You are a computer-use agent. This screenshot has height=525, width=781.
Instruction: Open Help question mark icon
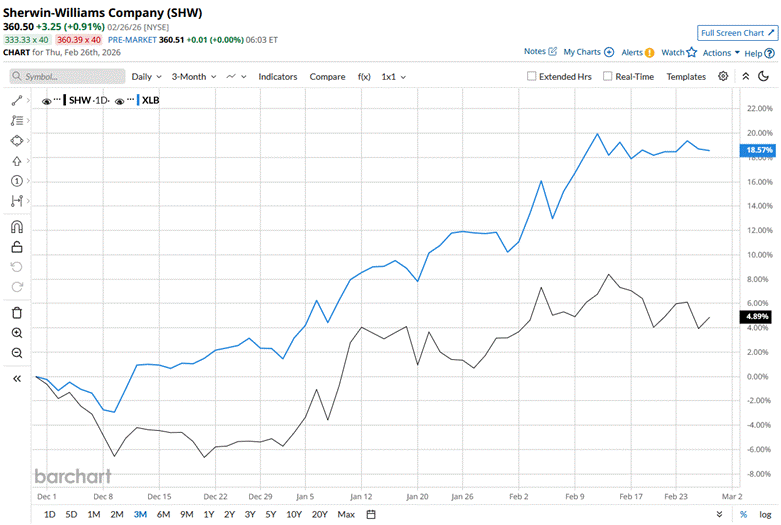pyautogui.click(x=770, y=53)
